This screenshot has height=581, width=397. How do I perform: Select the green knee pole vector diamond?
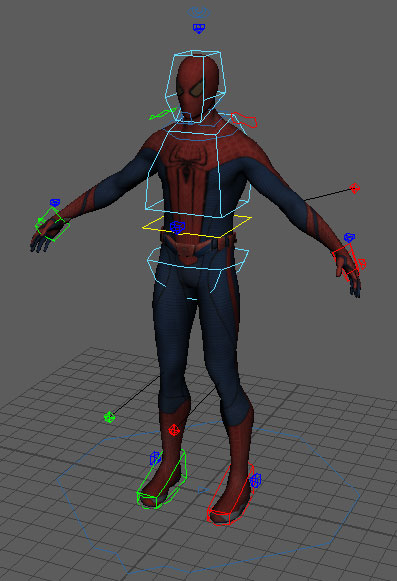(x=109, y=417)
